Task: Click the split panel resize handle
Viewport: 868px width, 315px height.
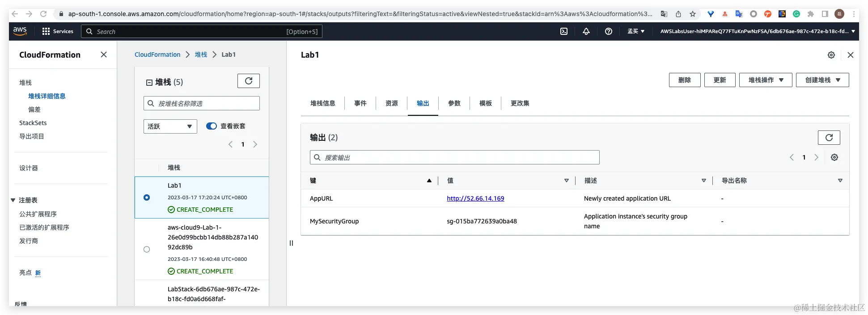Action: [x=292, y=243]
